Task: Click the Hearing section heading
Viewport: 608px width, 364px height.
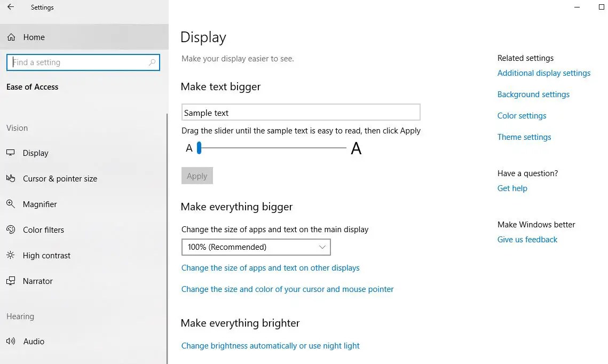Action: (20, 316)
